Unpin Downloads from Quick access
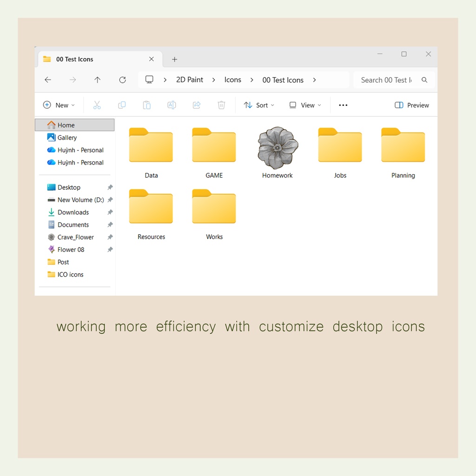 [x=110, y=212]
